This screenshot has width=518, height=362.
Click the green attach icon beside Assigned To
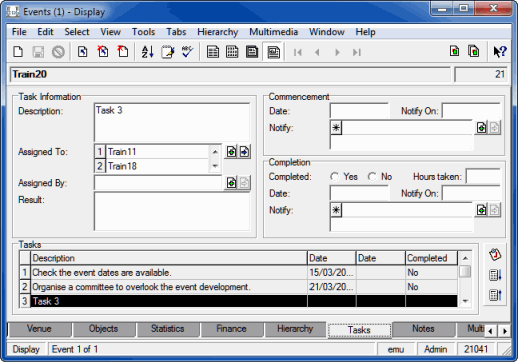[x=231, y=152]
